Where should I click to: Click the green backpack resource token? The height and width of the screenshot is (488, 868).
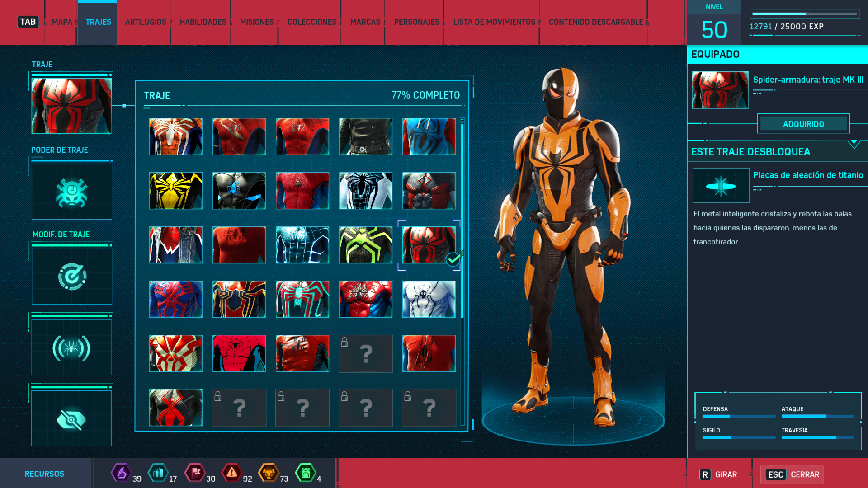coord(306,473)
